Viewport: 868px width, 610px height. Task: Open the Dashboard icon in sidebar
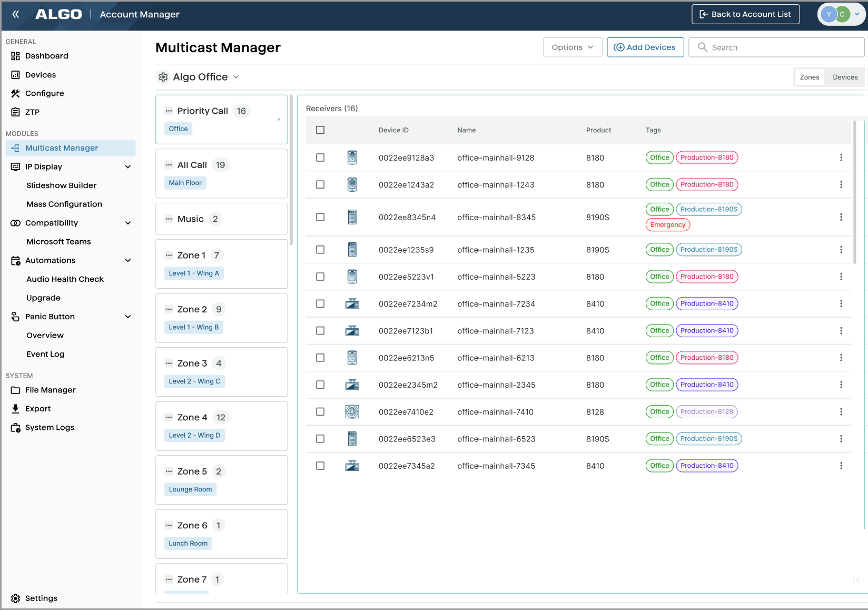click(15, 56)
